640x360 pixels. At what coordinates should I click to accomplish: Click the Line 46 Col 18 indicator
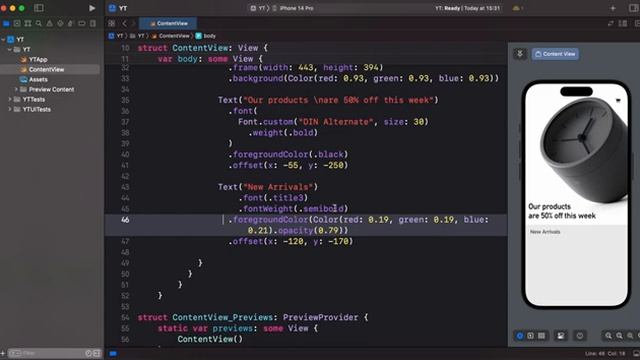pos(604,353)
